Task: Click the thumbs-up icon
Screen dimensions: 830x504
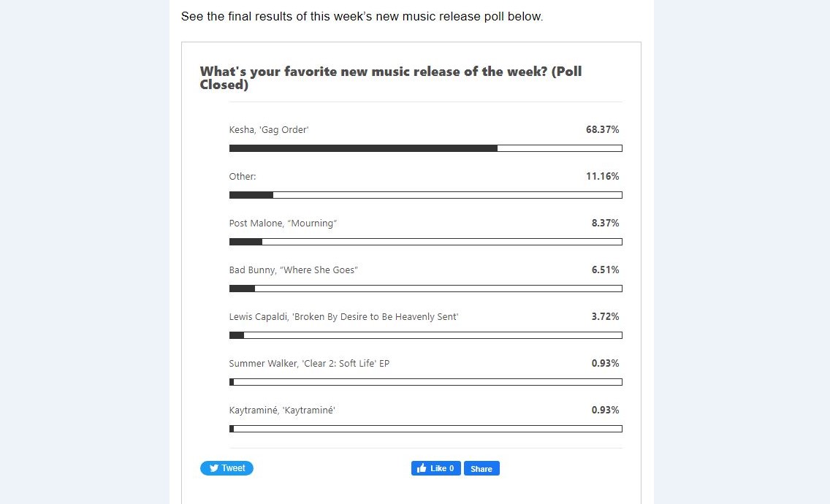Action: click(422, 468)
